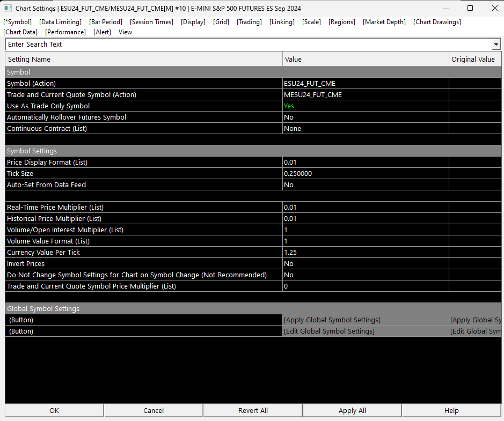The width and height of the screenshot is (504, 421).
Task: Click the Apply All button
Action: tap(352, 410)
